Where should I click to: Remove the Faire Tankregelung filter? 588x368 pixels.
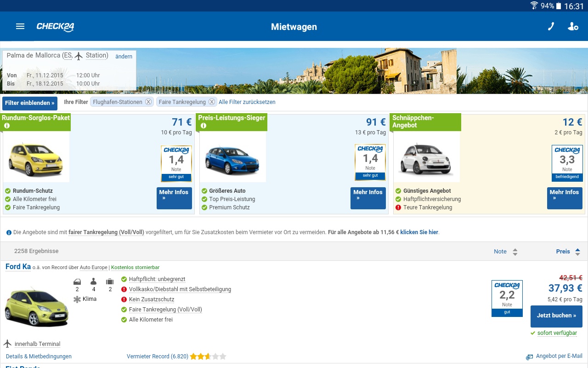click(212, 102)
